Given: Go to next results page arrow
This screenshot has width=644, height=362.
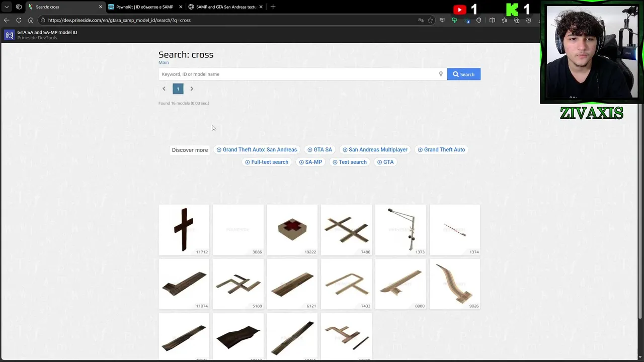Looking at the screenshot, I should 192,88.
